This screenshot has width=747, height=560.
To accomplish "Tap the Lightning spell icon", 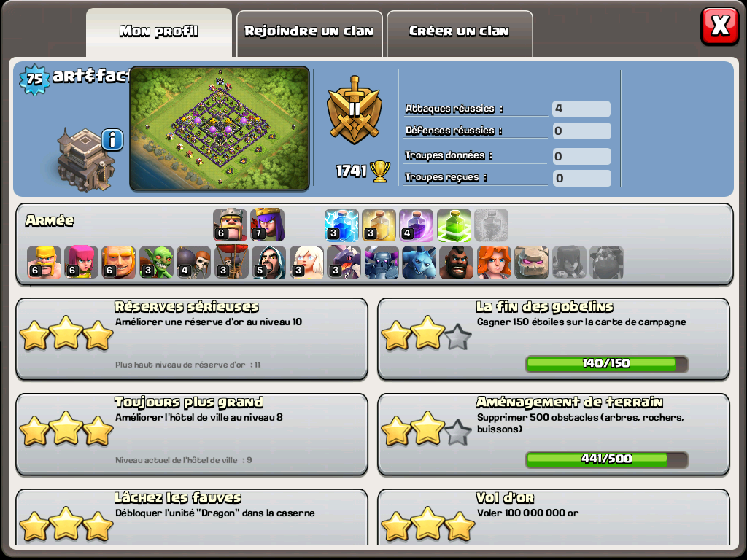I will tap(341, 225).
